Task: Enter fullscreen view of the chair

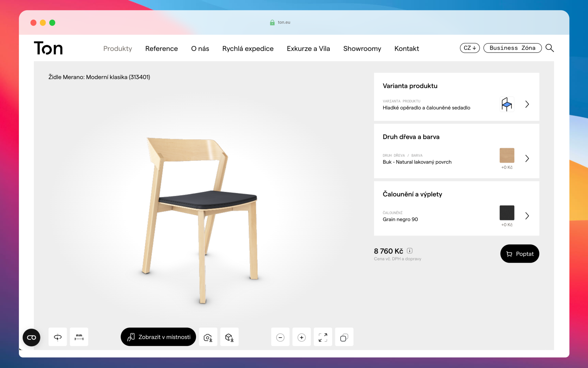Action: click(x=323, y=337)
